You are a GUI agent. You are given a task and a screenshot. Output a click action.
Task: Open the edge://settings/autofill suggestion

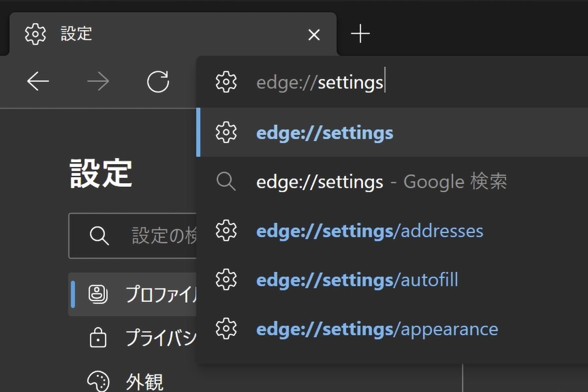click(392, 280)
